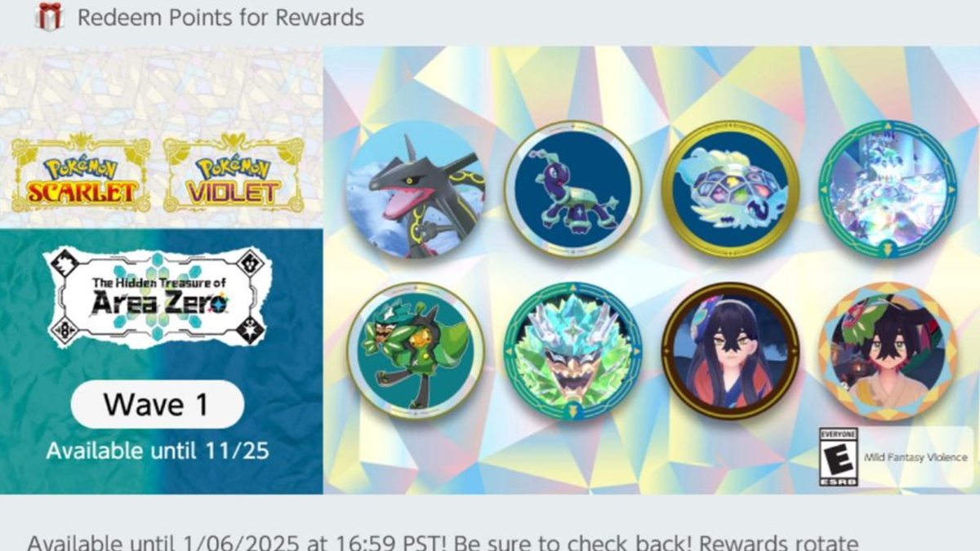Select the boy trainer with headband icon

tap(888, 350)
